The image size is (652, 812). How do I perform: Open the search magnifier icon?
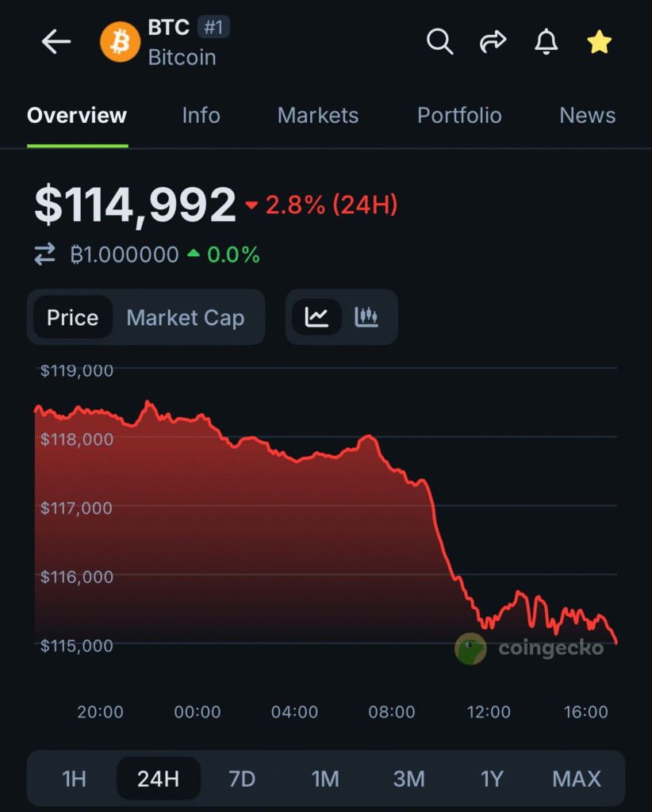[439, 41]
